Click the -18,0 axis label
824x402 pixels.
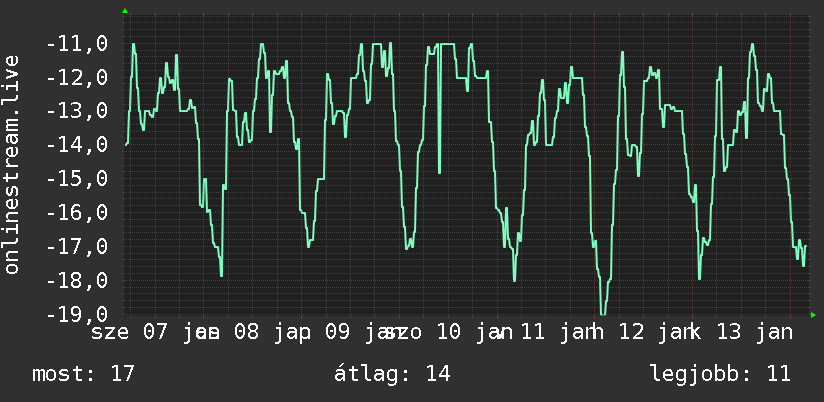click(x=76, y=280)
